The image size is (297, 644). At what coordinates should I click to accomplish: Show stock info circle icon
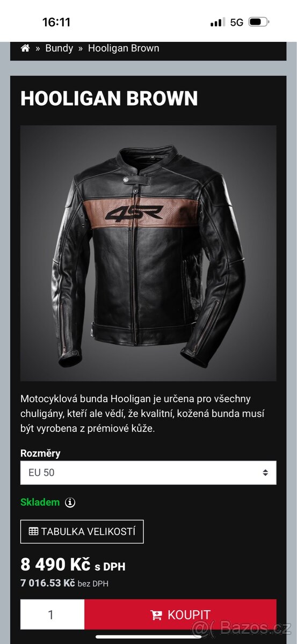[x=70, y=503]
